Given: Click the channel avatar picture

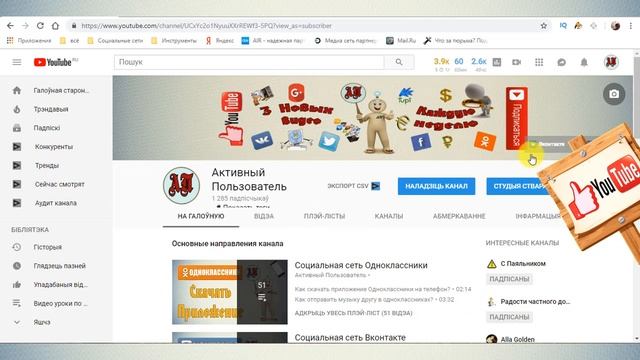Looking at the screenshot, I should [181, 185].
